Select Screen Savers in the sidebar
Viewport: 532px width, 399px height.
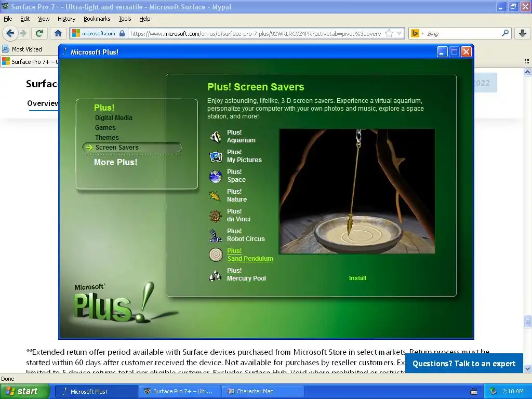click(132, 147)
